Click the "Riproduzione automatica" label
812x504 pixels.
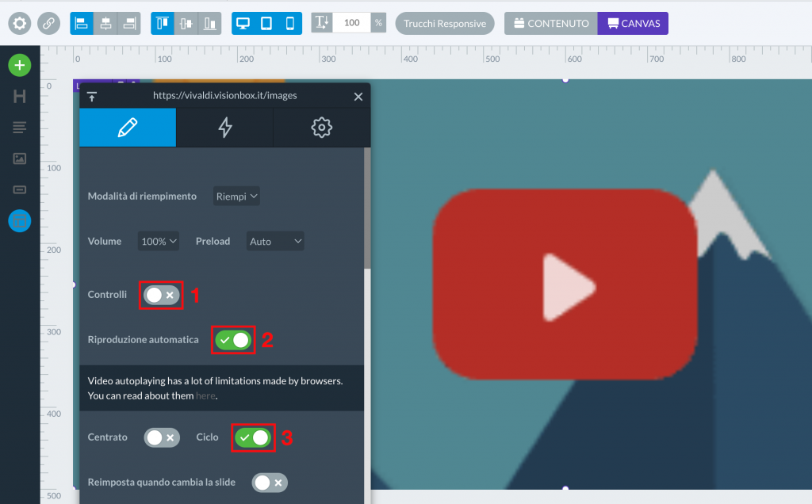coord(144,339)
